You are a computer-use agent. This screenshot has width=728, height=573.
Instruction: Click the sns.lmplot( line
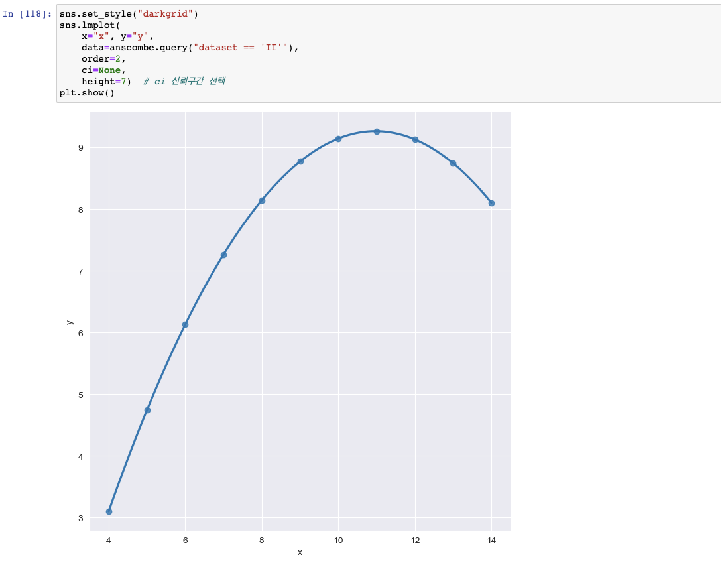click(x=90, y=25)
